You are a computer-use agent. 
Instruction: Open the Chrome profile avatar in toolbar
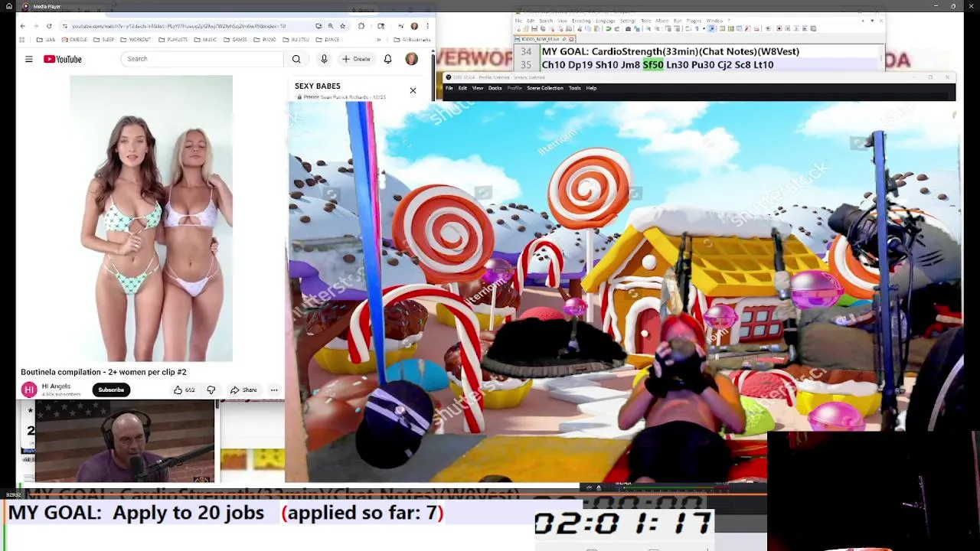(414, 26)
